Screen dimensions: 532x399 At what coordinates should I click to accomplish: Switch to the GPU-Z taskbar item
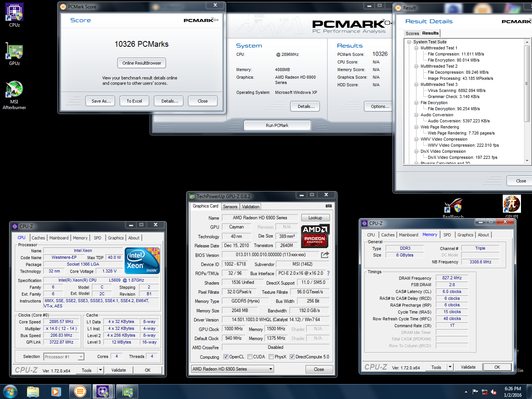pos(127,391)
